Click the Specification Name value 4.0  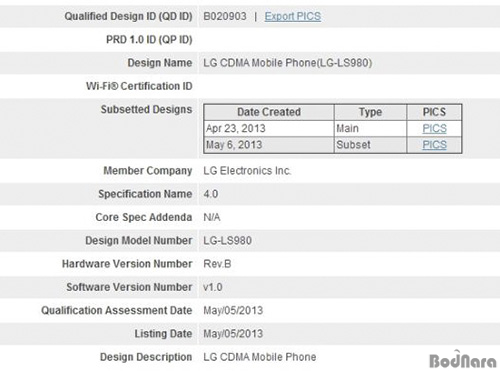pyautogui.click(x=211, y=194)
